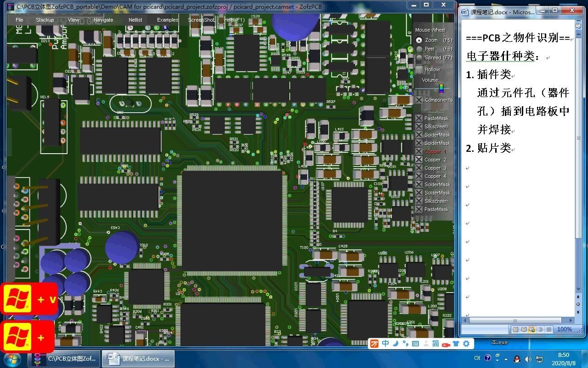The width and height of the screenshot is (588, 368).
Task: Toggle the Copper 2 layer checkbox
Action: [x=418, y=160]
